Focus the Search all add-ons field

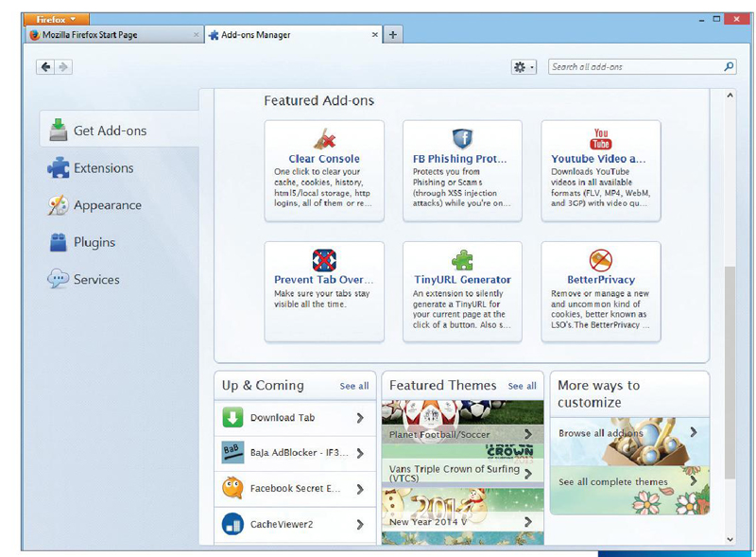point(643,66)
